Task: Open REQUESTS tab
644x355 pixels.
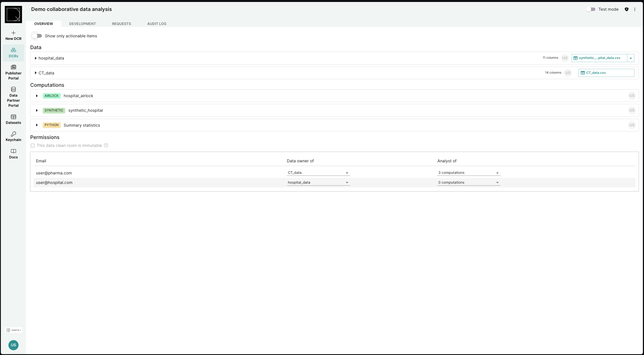Action: pyautogui.click(x=122, y=24)
